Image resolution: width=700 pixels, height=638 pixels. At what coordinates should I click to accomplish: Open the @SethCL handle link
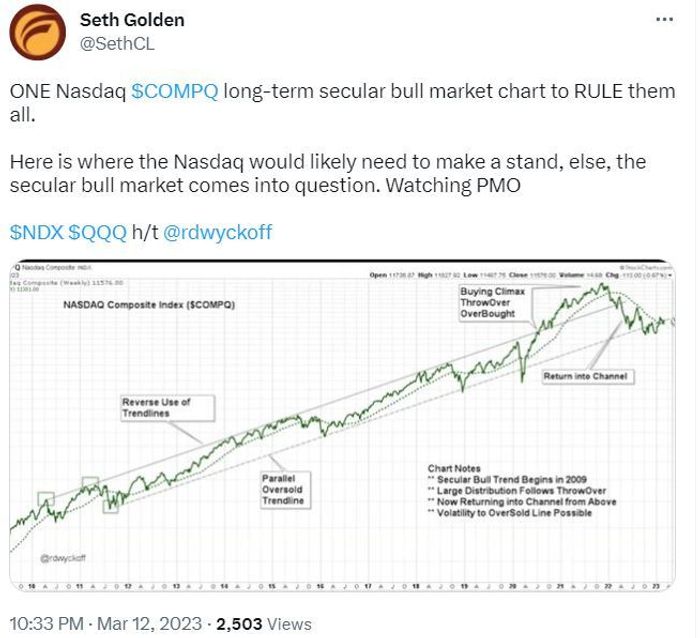(117, 44)
